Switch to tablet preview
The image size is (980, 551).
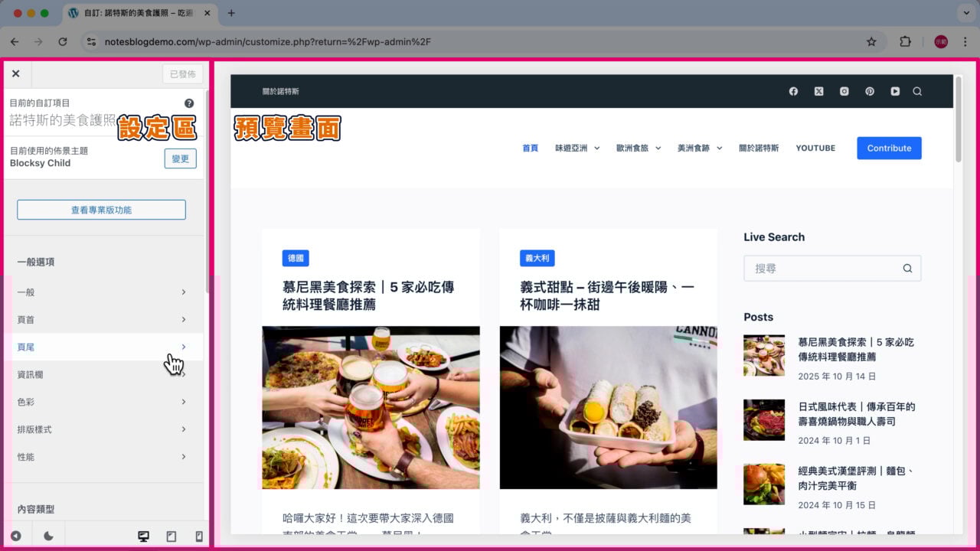(172, 536)
